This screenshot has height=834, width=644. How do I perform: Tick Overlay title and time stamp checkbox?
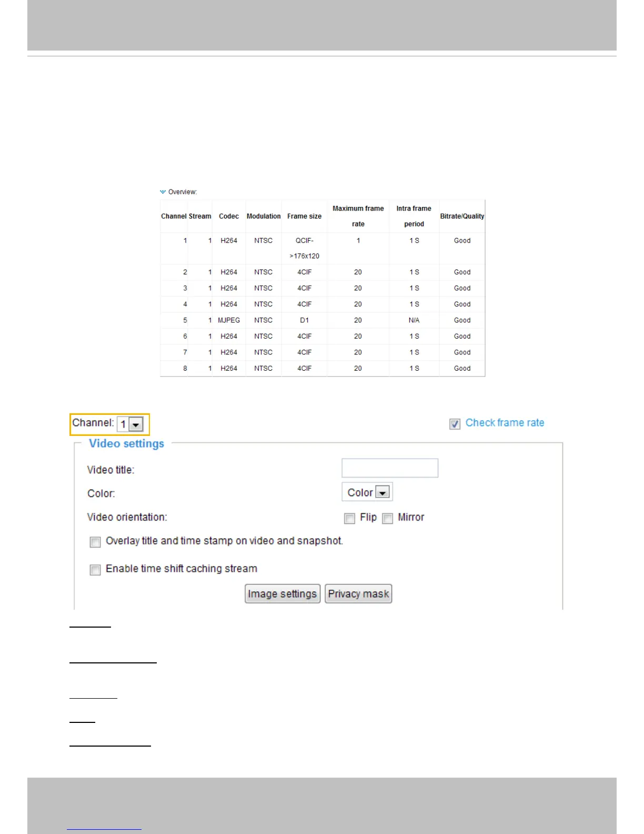[x=95, y=542]
